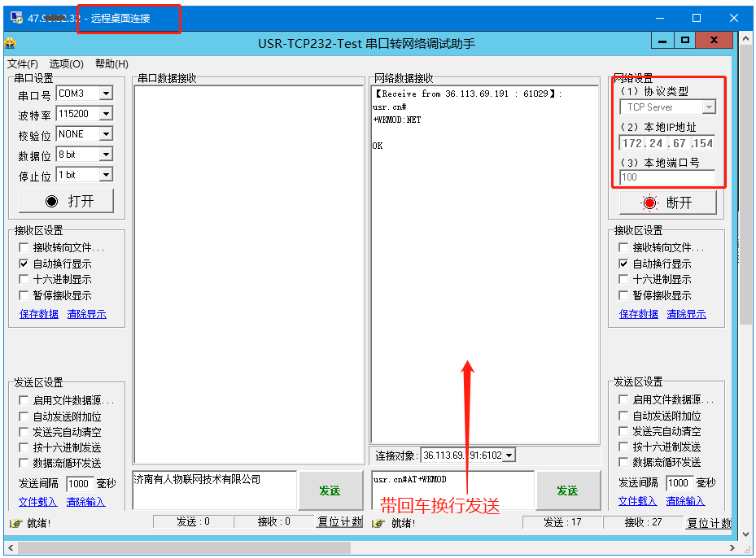Click the horizontal scrollbar at window bottom
The height and width of the screenshot is (558, 756).
(x=184, y=548)
